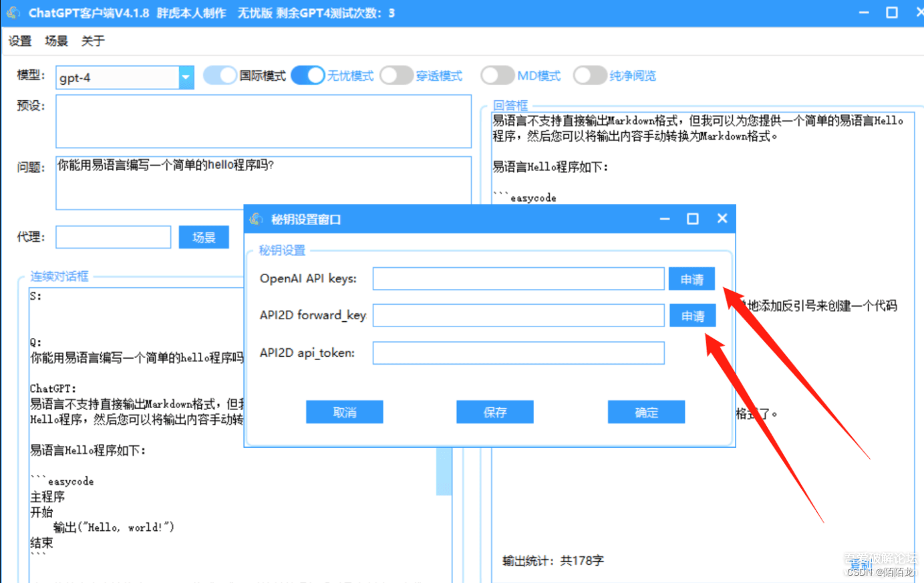Click the 保存 button in the key dialog
Image resolution: width=924 pixels, height=583 pixels.
coord(495,412)
